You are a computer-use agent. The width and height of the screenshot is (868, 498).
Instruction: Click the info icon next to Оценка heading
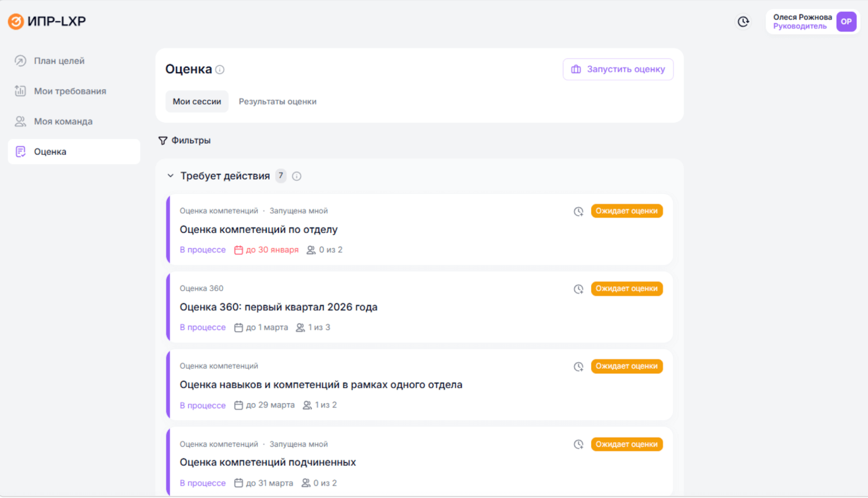[x=219, y=69]
